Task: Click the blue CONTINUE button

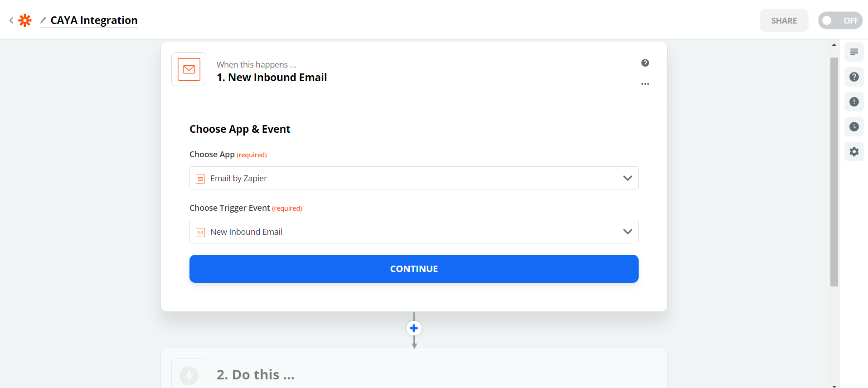Action: 414,269
